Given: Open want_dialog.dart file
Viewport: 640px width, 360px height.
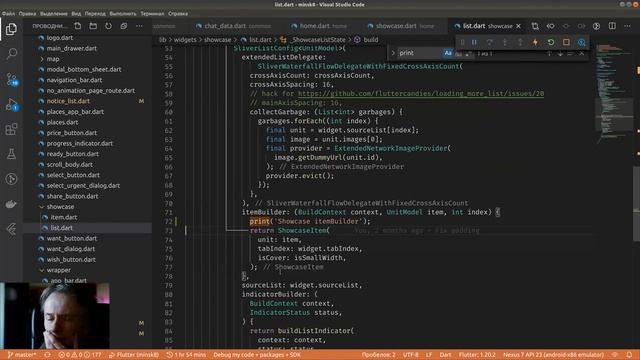Looking at the screenshot, I should click(x=71, y=249).
